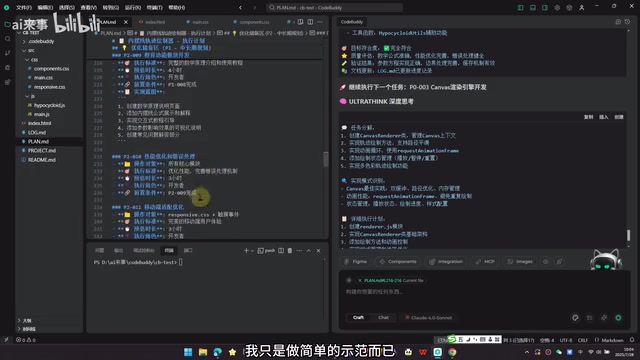Kill the terminal with trash icon
Viewport: 640px width, 360px height.
(x=290, y=251)
